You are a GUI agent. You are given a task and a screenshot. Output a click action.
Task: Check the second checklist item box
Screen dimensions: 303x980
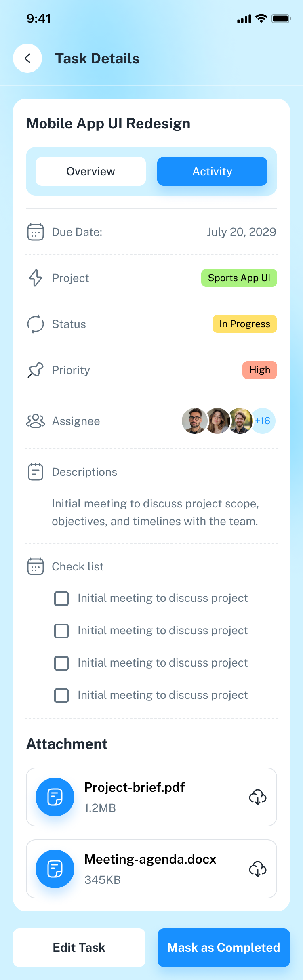click(x=61, y=631)
